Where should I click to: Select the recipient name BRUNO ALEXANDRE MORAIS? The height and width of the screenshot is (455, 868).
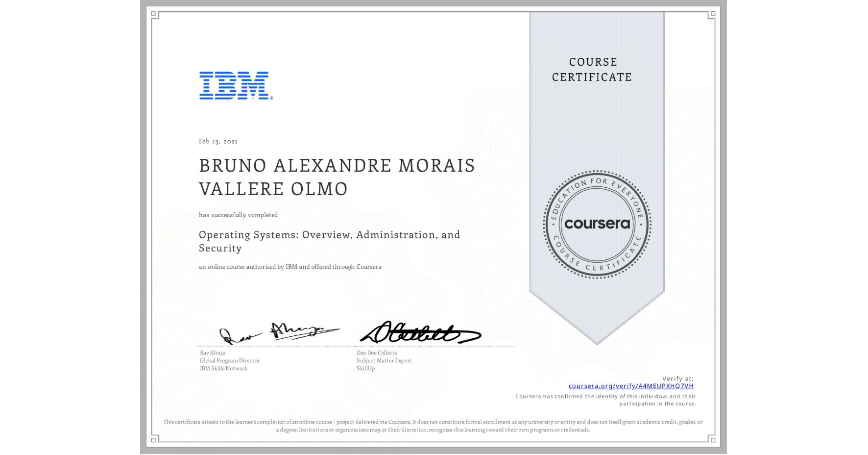(x=337, y=166)
